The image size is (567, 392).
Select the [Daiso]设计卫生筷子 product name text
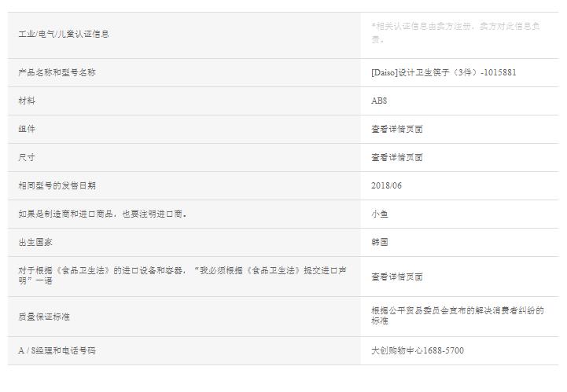coord(444,72)
